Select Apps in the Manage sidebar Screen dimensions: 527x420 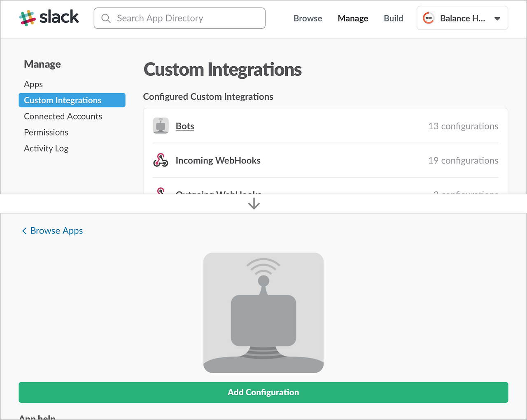(33, 84)
